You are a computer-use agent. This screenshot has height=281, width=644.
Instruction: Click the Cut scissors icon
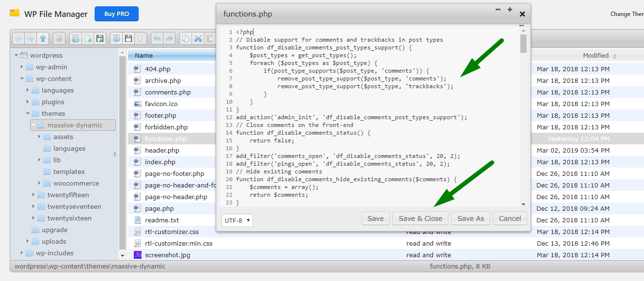point(198,38)
